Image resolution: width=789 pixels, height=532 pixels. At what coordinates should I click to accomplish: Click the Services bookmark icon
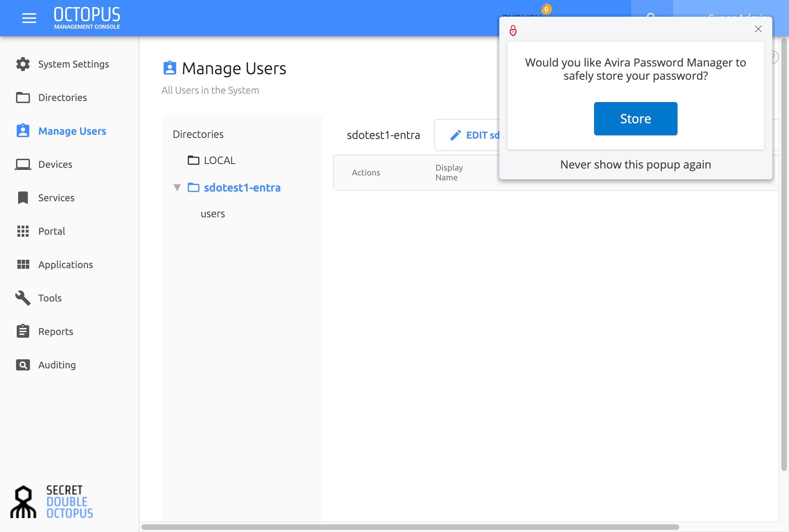pos(23,198)
